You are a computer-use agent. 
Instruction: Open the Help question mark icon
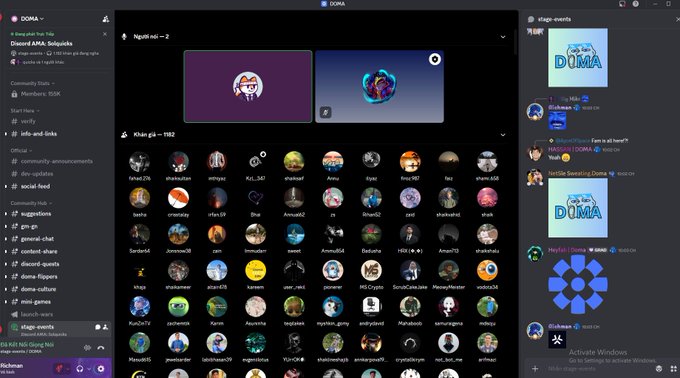pos(635,4)
